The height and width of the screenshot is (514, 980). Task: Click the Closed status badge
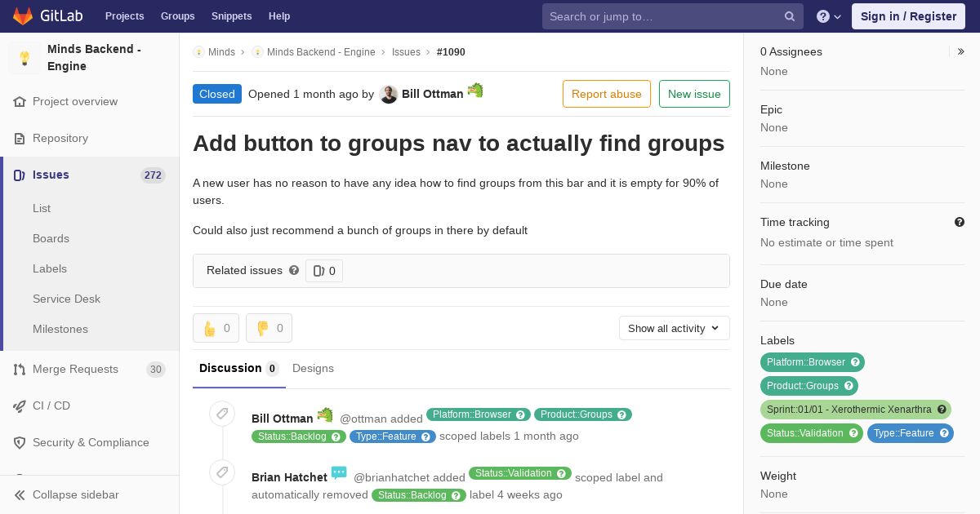tap(217, 94)
